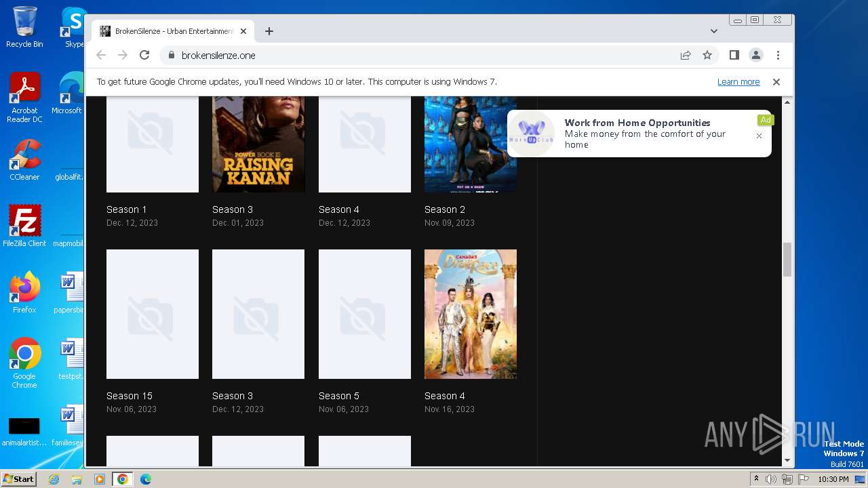Open Microsoft Edge from taskbar
The image size is (868, 488).
tap(146, 479)
